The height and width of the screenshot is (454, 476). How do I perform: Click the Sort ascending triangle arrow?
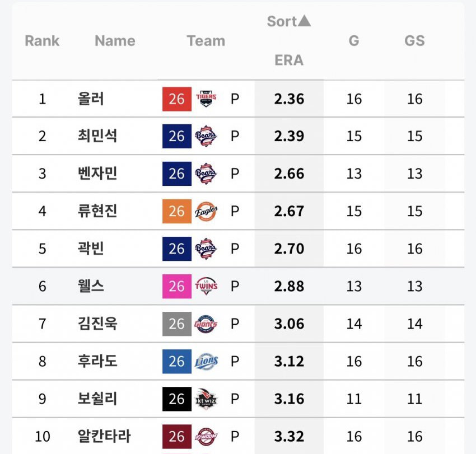pyautogui.click(x=304, y=21)
